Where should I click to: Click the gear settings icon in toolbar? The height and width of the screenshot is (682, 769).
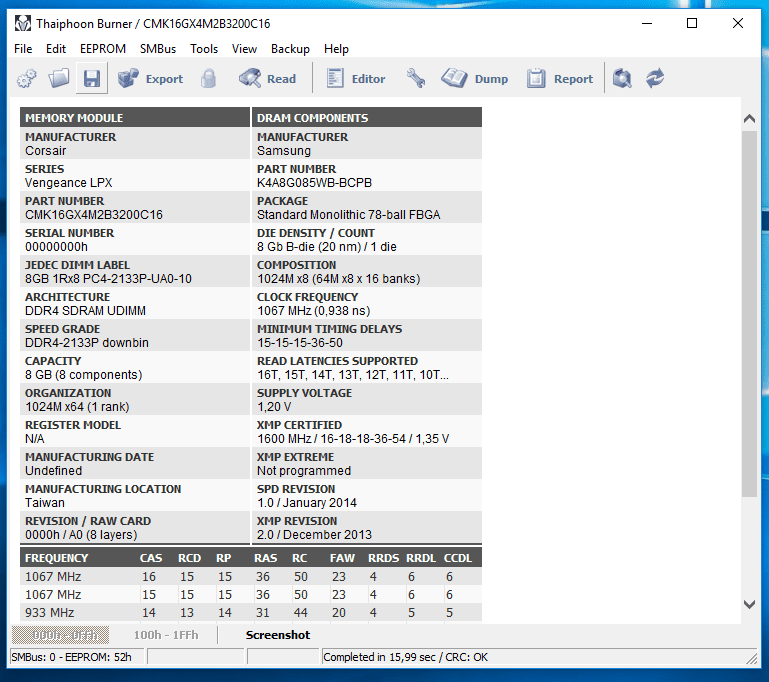[x=26, y=78]
